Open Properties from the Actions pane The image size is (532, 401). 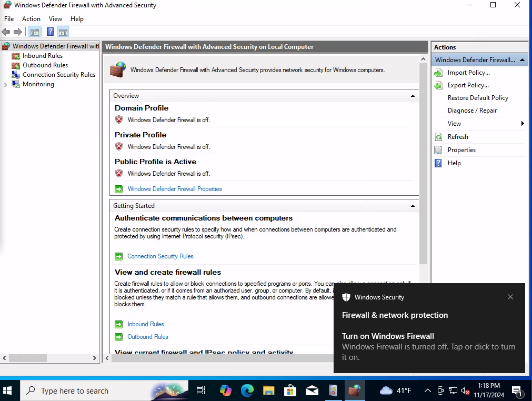(461, 150)
